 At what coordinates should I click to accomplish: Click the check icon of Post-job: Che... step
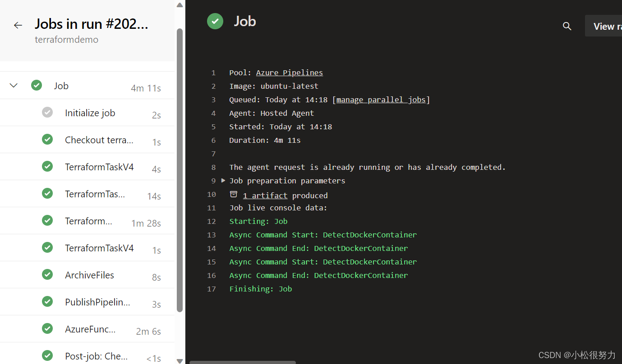[x=47, y=355]
